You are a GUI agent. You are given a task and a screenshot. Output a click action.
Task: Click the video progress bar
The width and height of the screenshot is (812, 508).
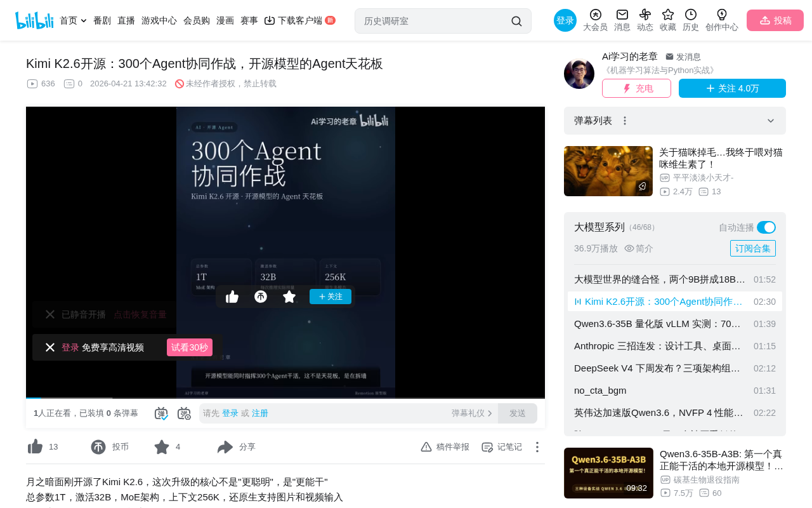[285, 398]
